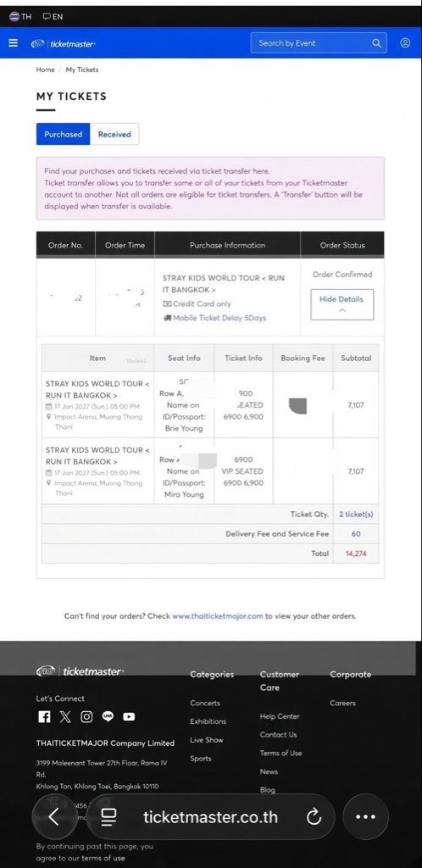The width and height of the screenshot is (422, 868).
Task: Switch language to EN
Action: pyautogui.click(x=53, y=17)
